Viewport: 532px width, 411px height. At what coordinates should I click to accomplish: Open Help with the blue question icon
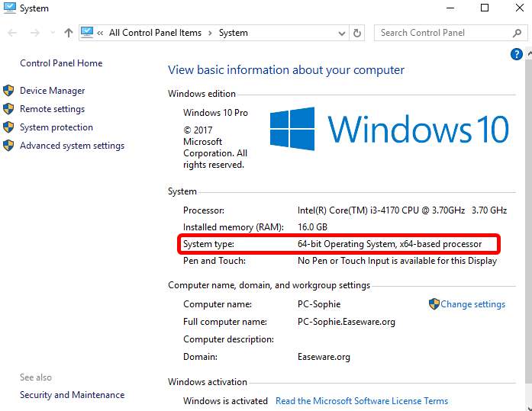517,54
